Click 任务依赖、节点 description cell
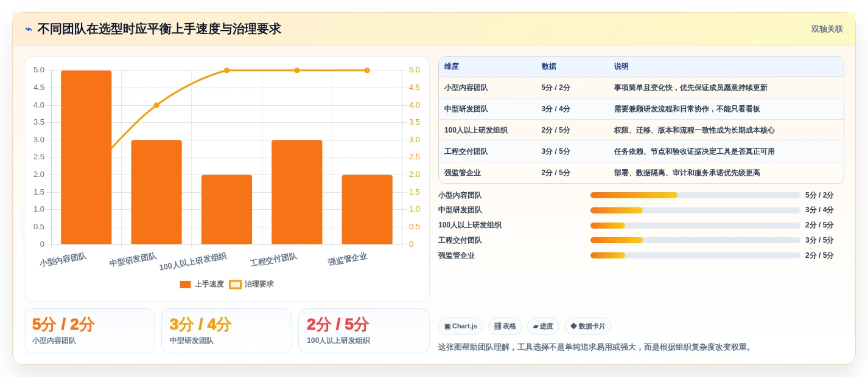868x377 pixels. [x=695, y=151]
